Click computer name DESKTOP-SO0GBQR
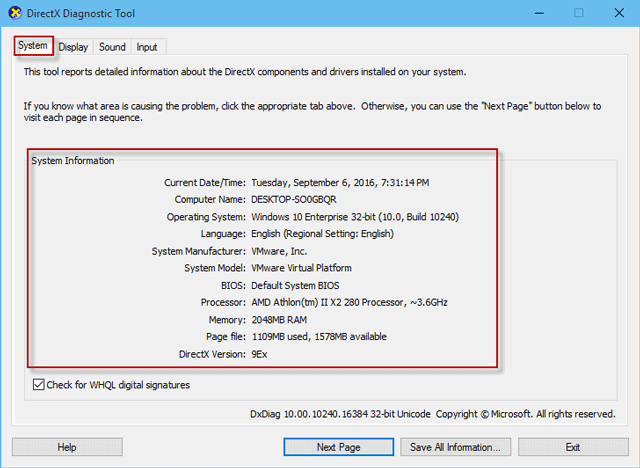The width and height of the screenshot is (640, 468). tap(294, 200)
